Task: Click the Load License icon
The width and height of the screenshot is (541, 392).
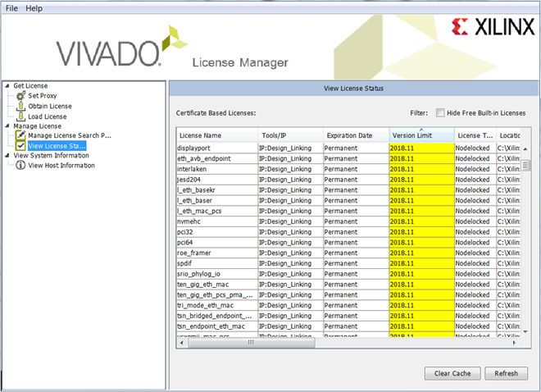Action: 20,116
